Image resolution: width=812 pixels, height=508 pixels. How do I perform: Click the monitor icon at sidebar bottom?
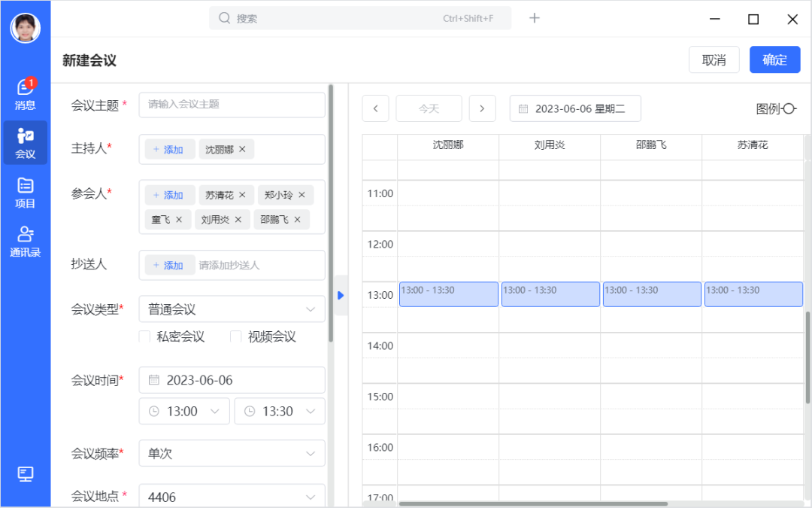pos(26,474)
